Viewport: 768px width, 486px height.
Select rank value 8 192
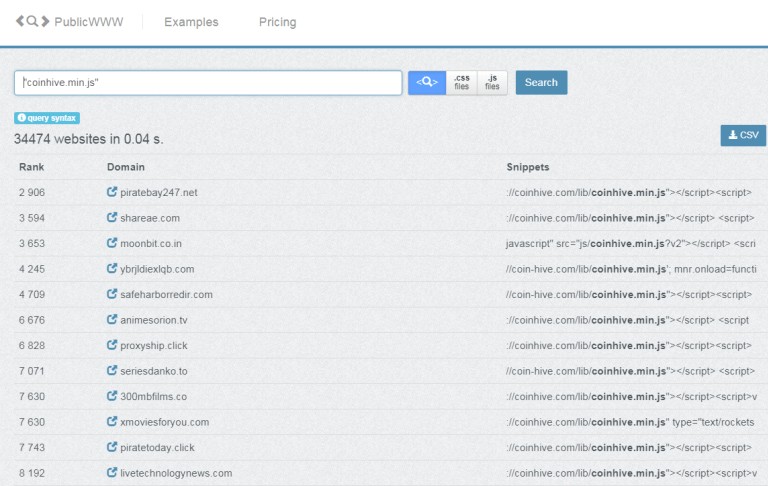click(x=32, y=473)
